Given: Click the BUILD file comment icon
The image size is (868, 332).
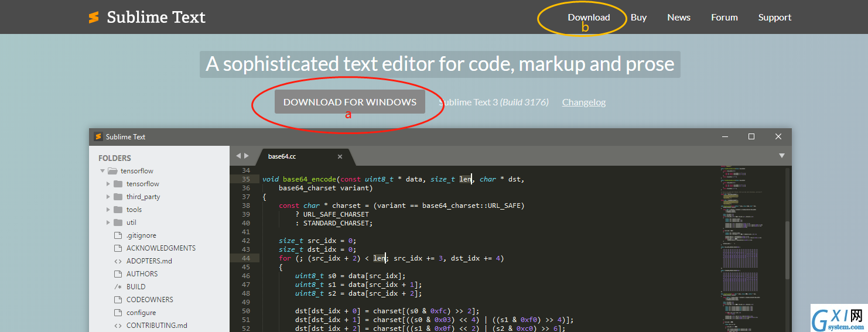Looking at the screenshot, I should point(118,287).
